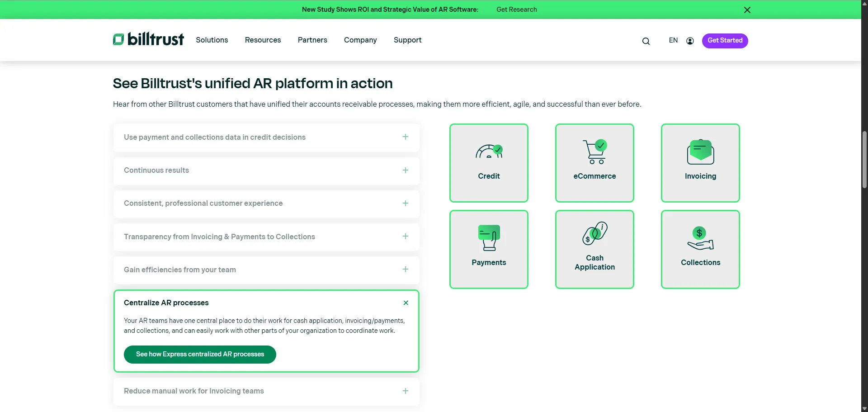Click the Collections card label
The height and width of the screenshot is (412, 868).
(700, 263)
